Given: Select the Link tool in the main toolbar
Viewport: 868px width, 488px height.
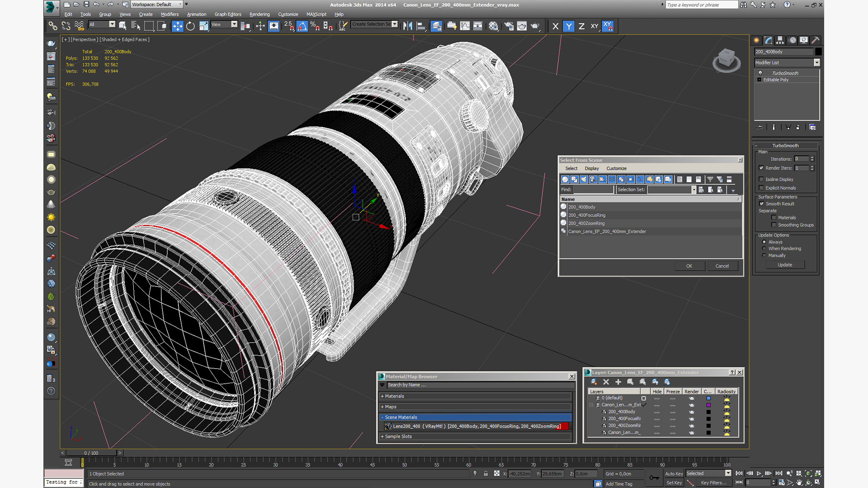Looking at the screenshot, I should click(53, 26).
